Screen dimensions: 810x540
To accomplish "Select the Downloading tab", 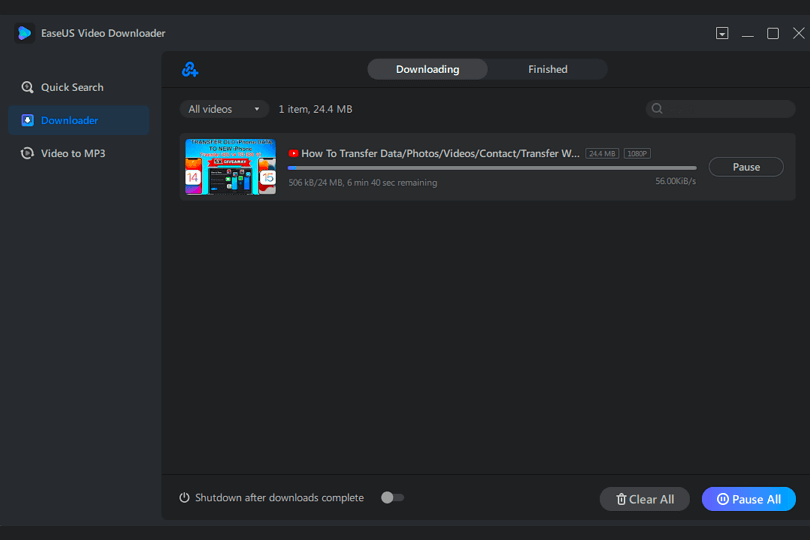I will (427, 70).
